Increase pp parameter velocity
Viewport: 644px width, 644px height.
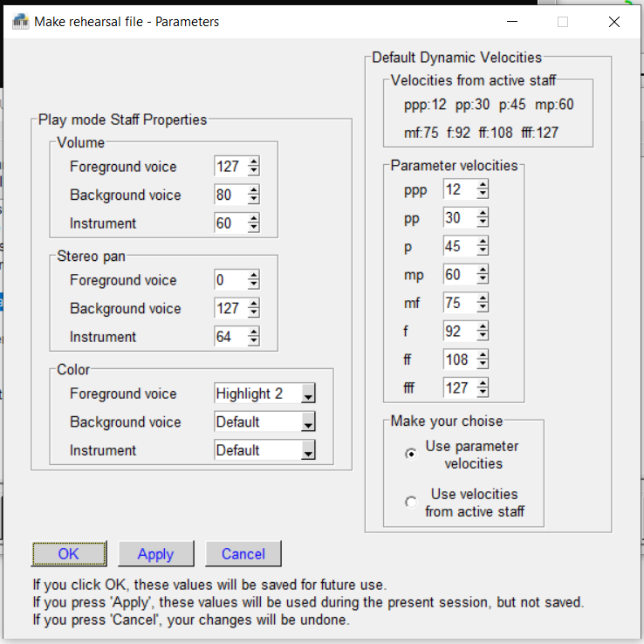(x=483, y=213)
